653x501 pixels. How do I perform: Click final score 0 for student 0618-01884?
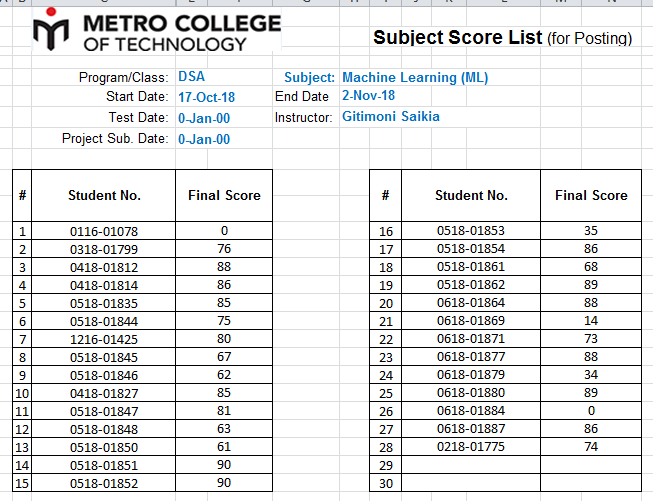591,411
